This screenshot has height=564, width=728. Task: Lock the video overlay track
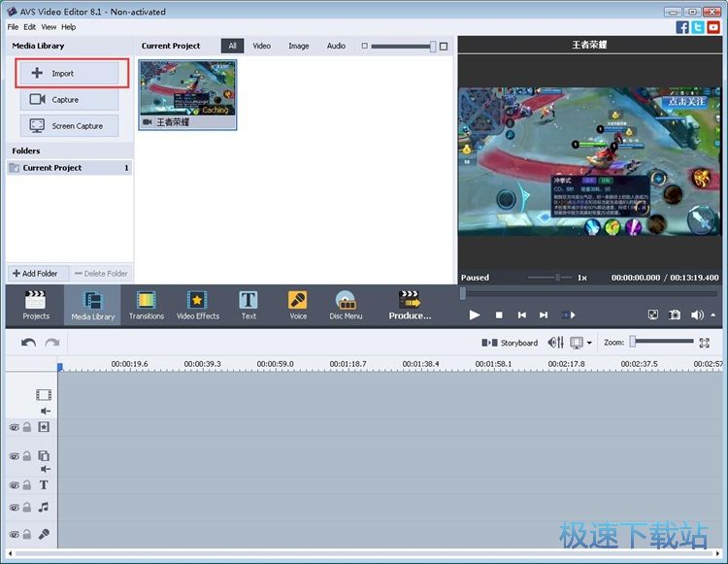tap(27, 456)
